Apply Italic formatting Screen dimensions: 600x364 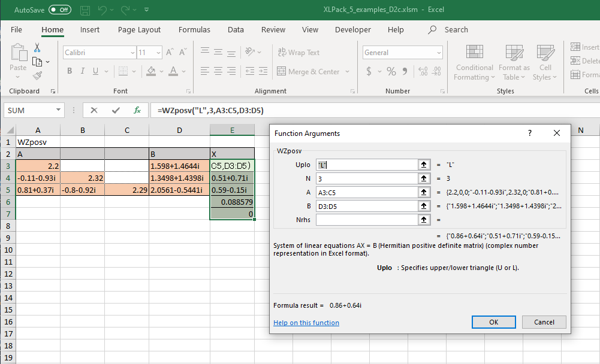click(82, 71)
